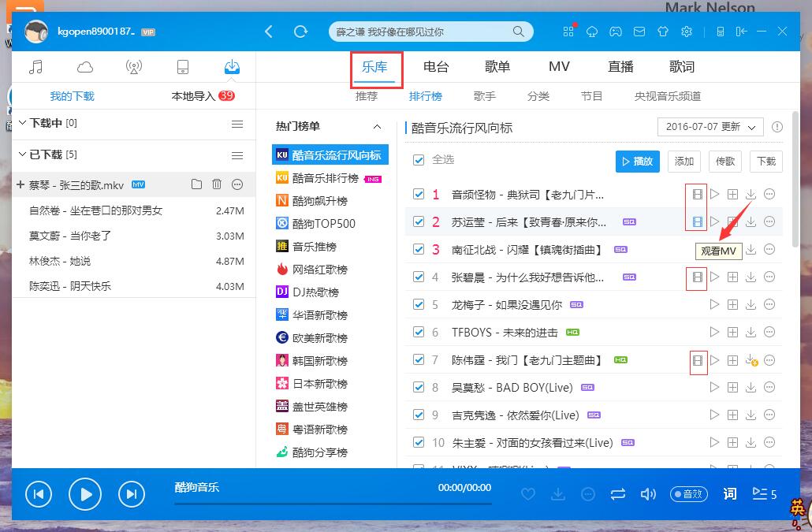Open the radio antenna sidebar tab
Viewport: 812px width, 532px height.
(133, 67)
